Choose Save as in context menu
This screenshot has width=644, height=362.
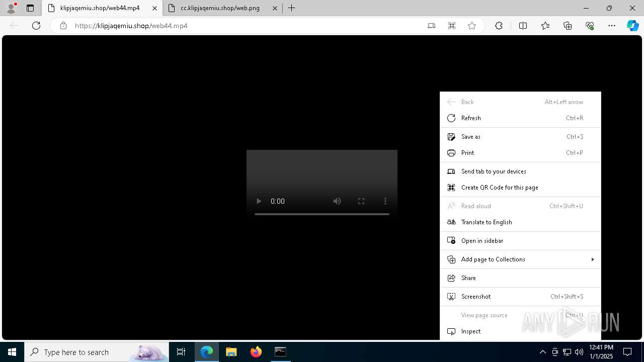[x=520, y=137]
